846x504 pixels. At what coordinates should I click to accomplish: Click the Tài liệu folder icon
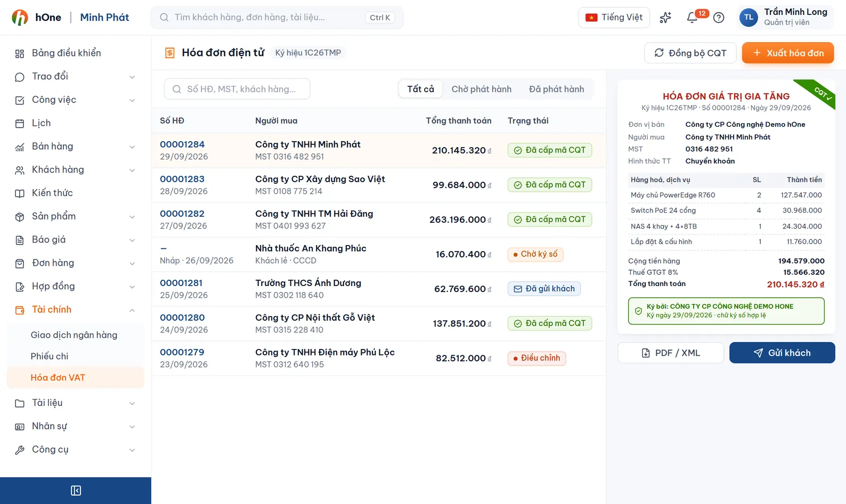click(20, 403)
